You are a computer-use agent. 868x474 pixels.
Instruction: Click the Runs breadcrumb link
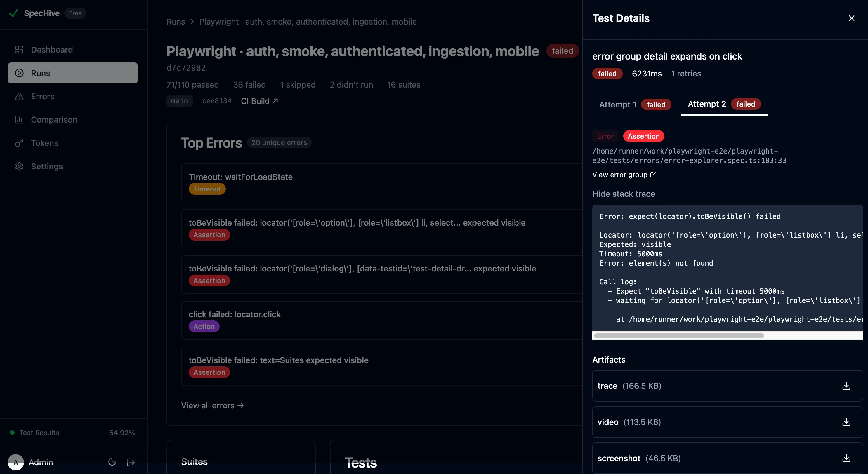[x=176, y=22]
